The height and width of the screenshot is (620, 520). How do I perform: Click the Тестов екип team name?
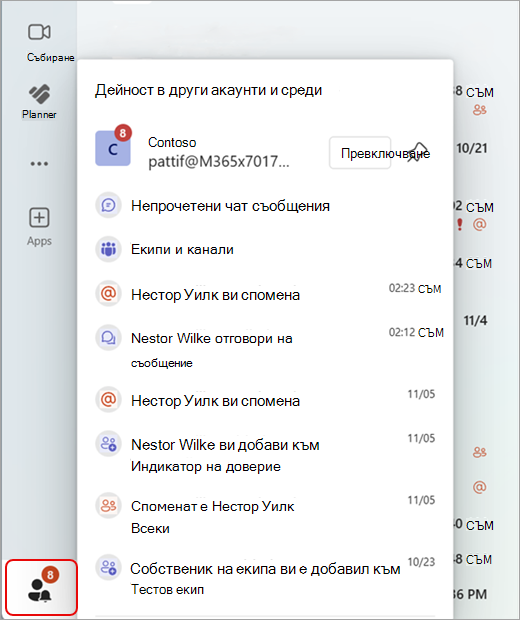point(167,590)
